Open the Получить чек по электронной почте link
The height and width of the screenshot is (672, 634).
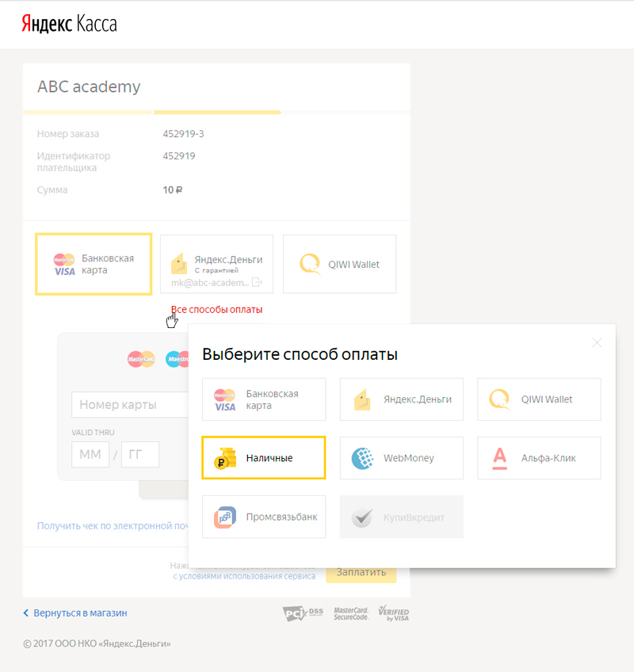[113, 526]
